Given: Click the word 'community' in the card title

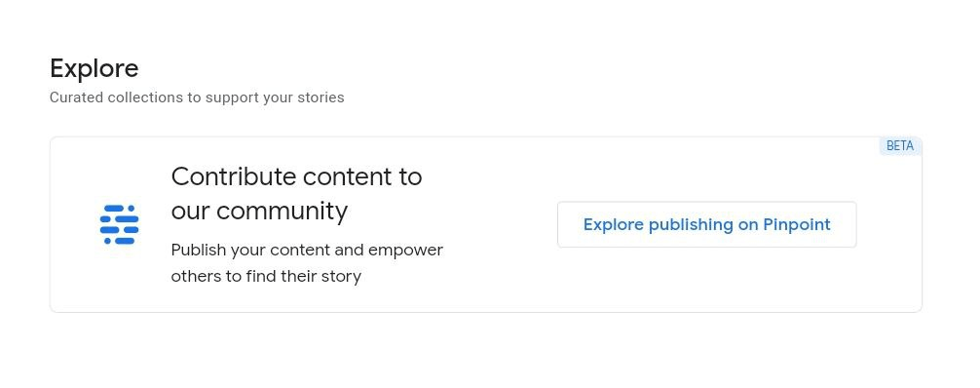Looking at the screenshot, I should pos(282,212).
